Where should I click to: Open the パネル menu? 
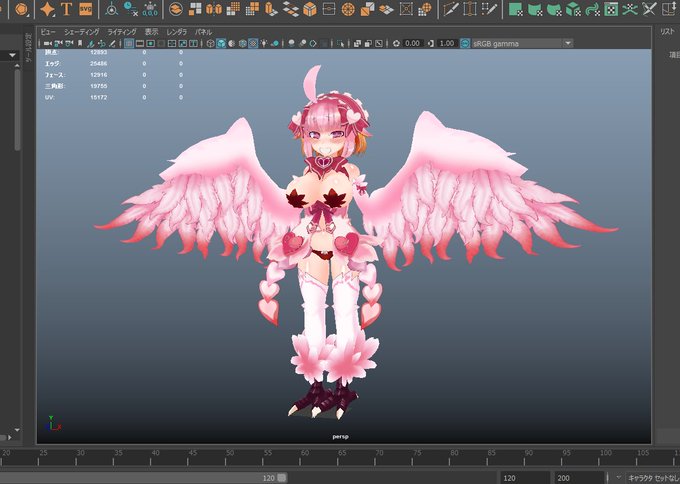(203, 32)
